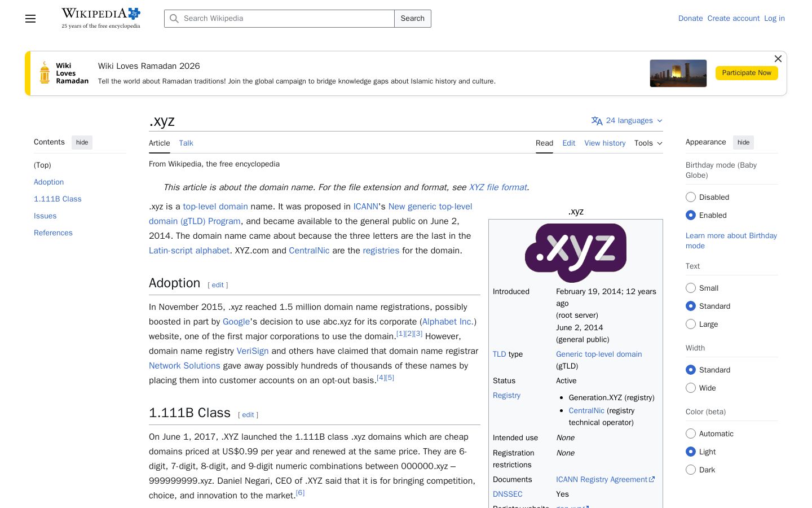Focus the Search Wikipedia input field
Viewport: 812px width, 508px height.
click(279, 19)
